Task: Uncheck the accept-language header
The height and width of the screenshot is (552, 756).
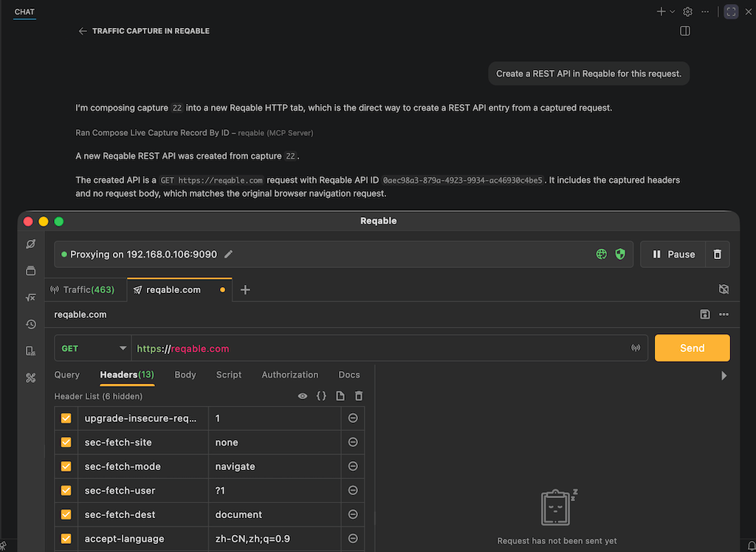Action: point(66,539)
